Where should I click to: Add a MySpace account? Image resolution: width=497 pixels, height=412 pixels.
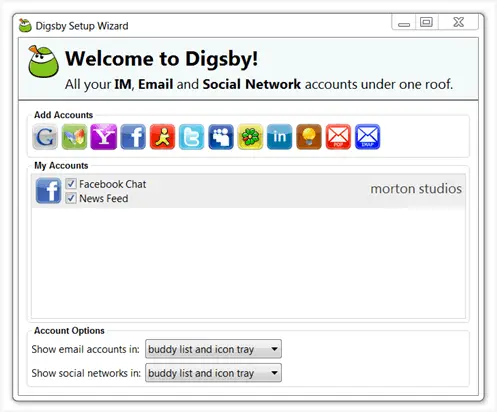point(221,137)
